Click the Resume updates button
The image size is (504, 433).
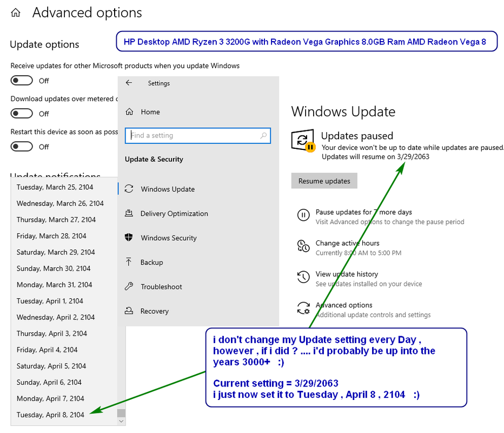click(x=324, y=181)
